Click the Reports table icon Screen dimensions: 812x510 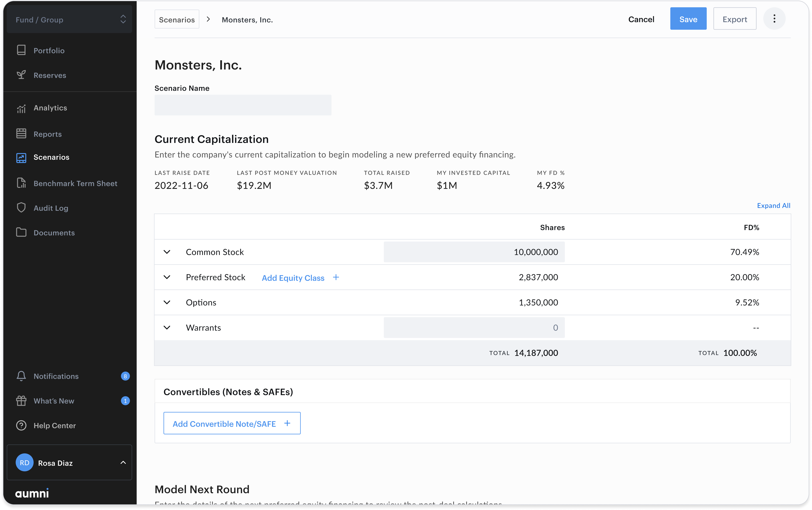point(21,134)
